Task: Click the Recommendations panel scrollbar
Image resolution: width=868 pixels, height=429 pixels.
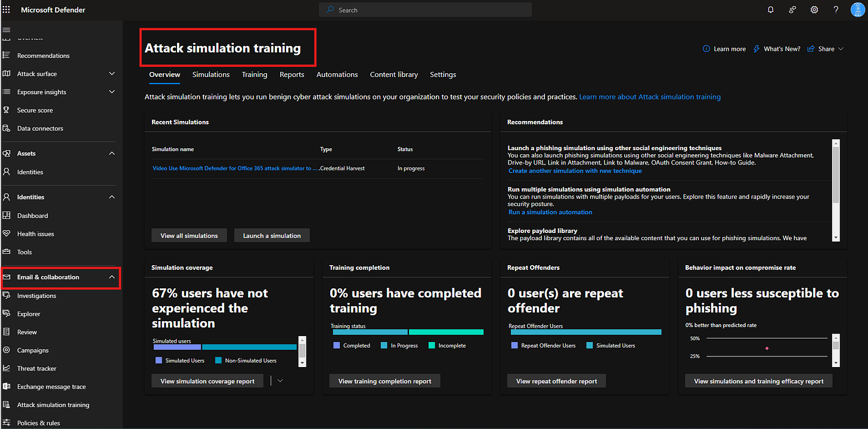Action: coord(836,190)
